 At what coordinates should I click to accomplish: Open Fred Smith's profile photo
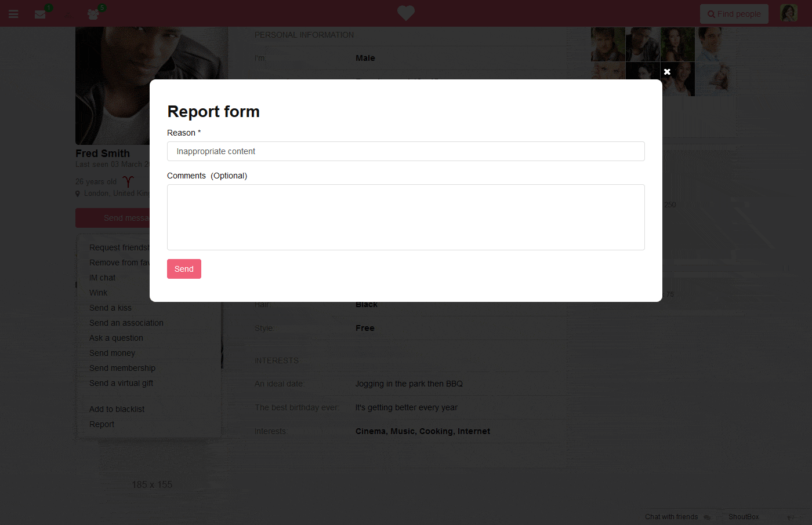113,86
